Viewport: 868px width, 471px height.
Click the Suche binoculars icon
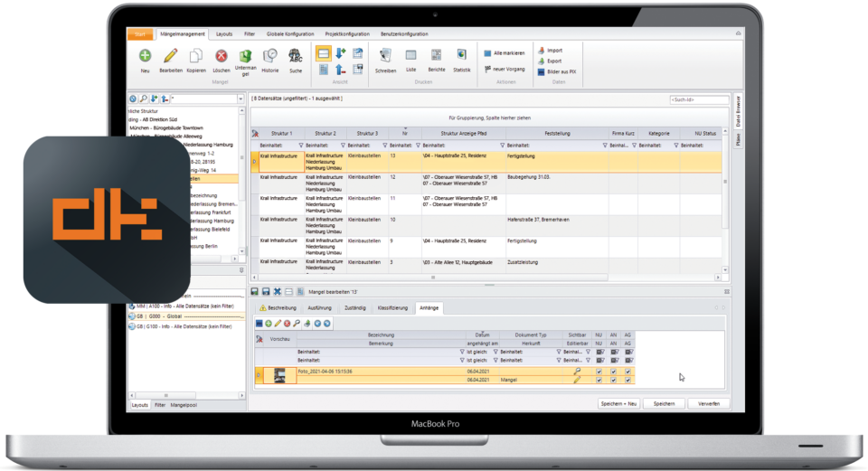(296, 55)
